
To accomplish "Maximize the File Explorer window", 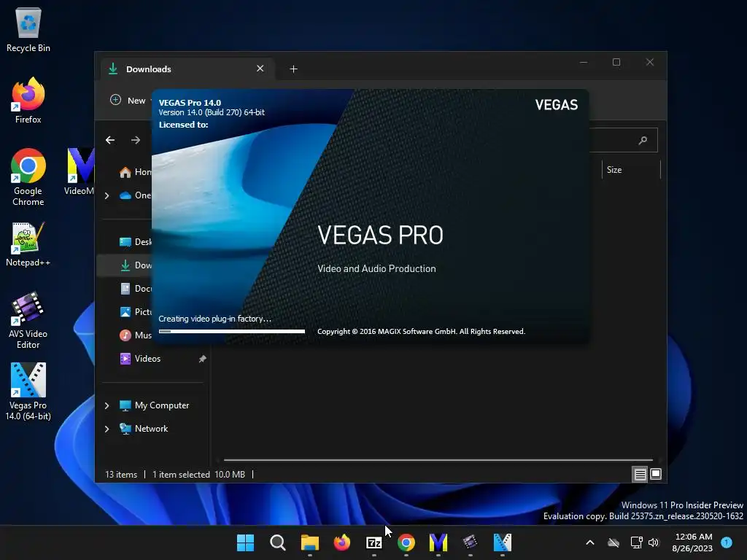I will pos(616,63).
